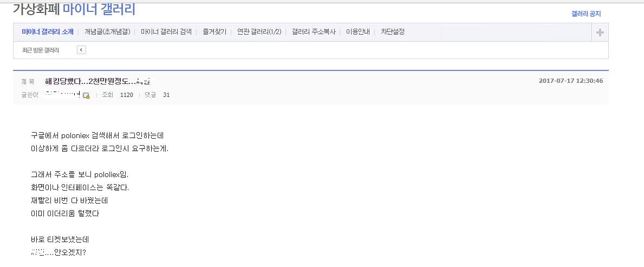Select 즐겨찾기 in the gallery menu
The height and width of the screenshot is (267, 644).
click(214, 32)
